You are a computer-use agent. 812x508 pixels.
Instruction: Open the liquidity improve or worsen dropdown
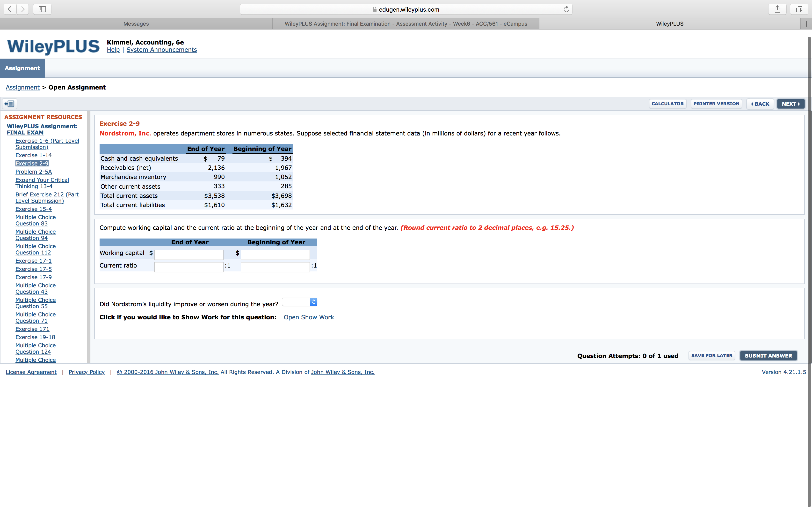300,302
